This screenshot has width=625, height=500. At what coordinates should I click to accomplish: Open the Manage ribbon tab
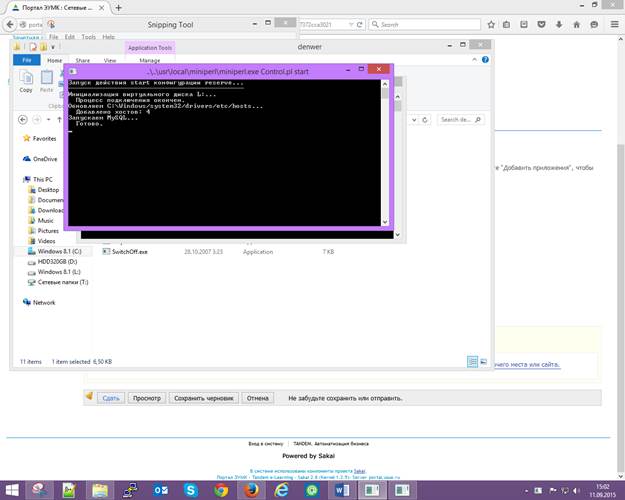click(149, 60)
